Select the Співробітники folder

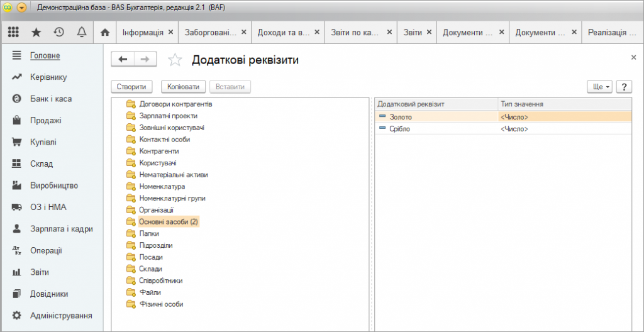pyautogui.click(x=161, y=280)
